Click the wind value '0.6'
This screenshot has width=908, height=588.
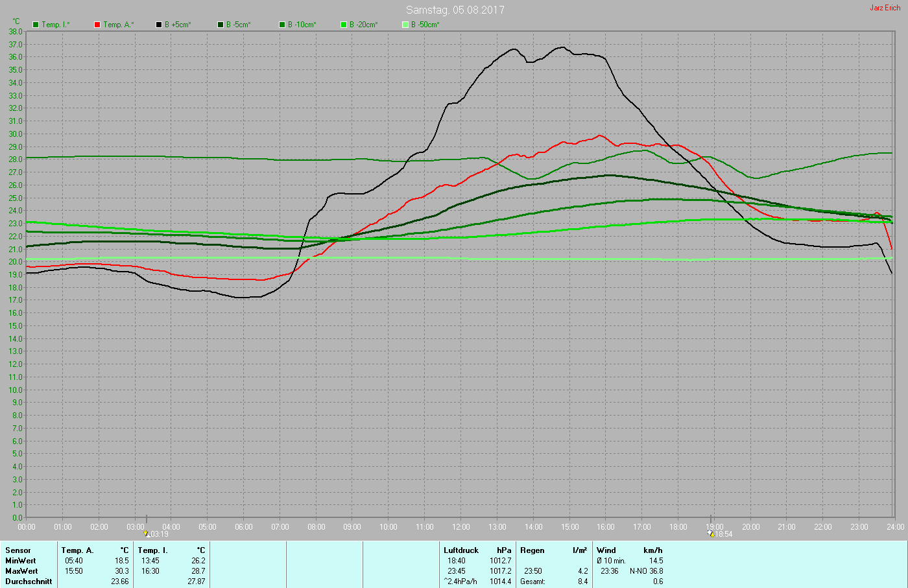click(x=658, y=582)
